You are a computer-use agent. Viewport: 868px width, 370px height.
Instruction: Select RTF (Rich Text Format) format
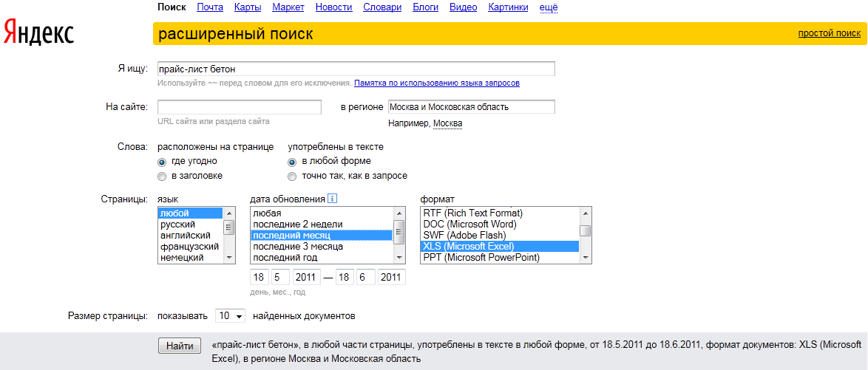500,213
